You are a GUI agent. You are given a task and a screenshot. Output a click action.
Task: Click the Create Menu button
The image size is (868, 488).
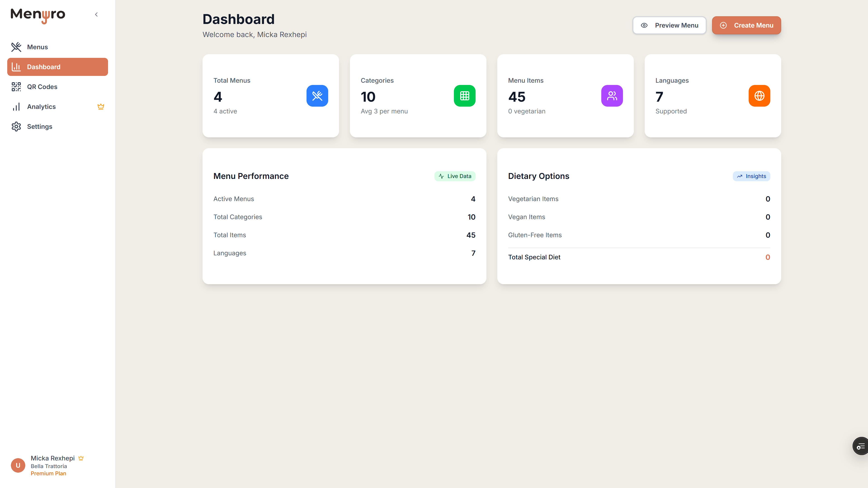point(746,25)
